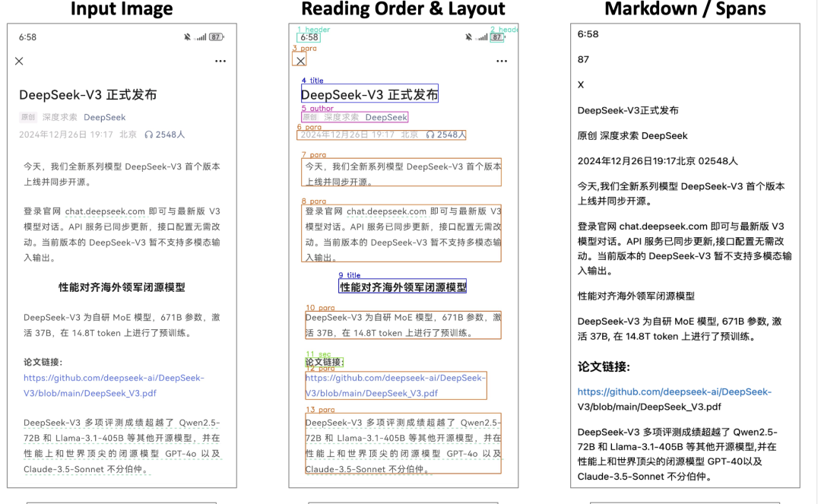
Task: Click '2548人' listener count in Input Image panel
Action: coord(170,135)
